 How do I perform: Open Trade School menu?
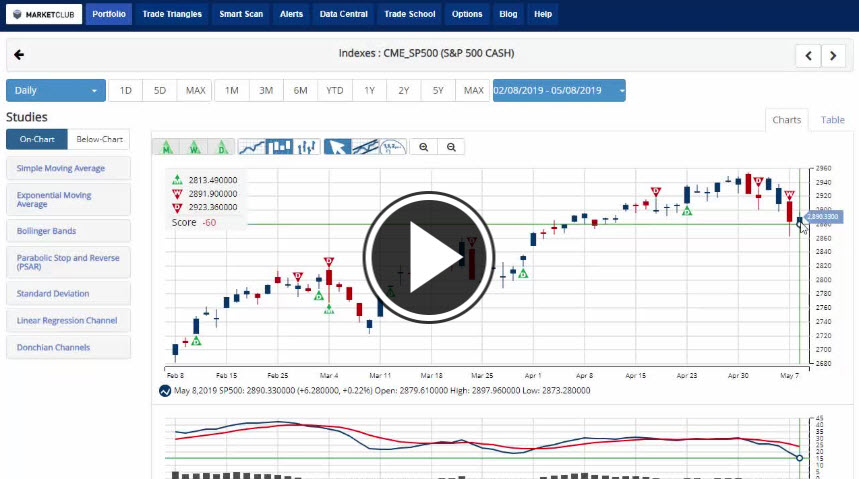click(x=410, y=14)
